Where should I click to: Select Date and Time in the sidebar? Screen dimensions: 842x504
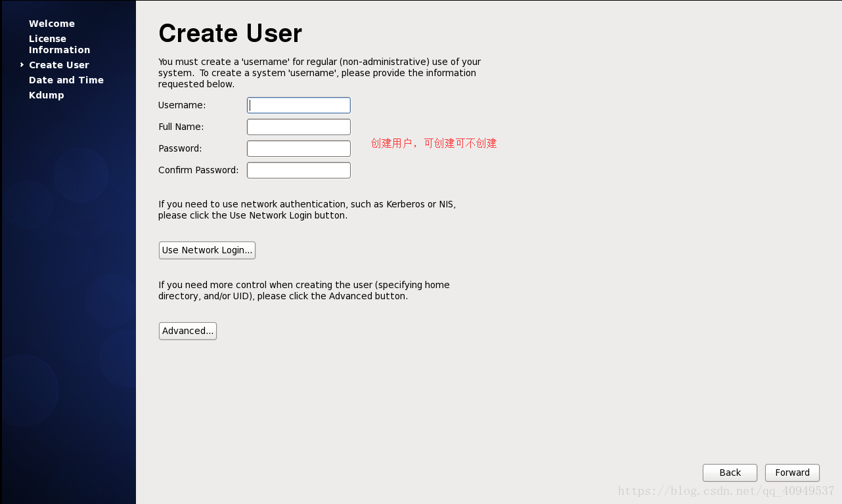point(66,80)
